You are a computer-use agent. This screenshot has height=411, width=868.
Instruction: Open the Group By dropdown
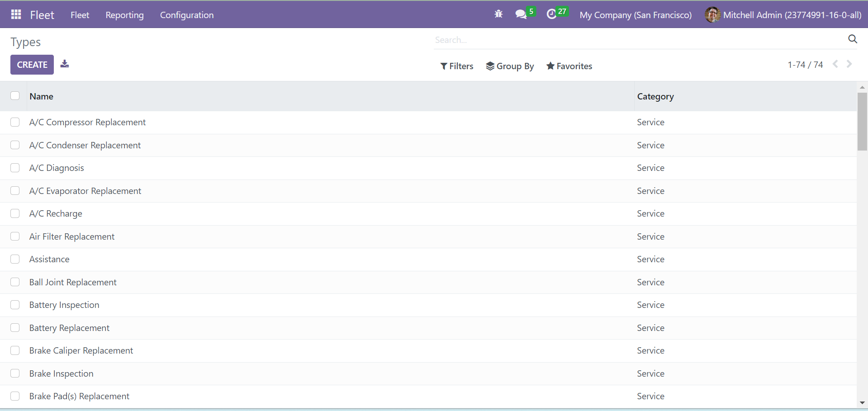(510, 66)
